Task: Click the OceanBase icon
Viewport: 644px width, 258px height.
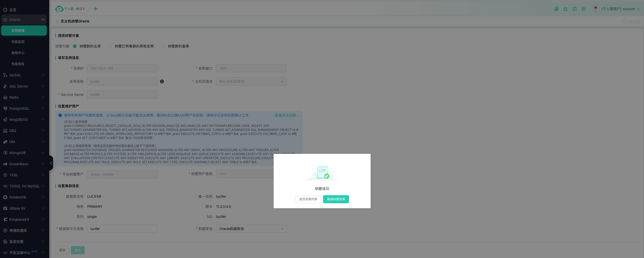Action: (5, 164)
